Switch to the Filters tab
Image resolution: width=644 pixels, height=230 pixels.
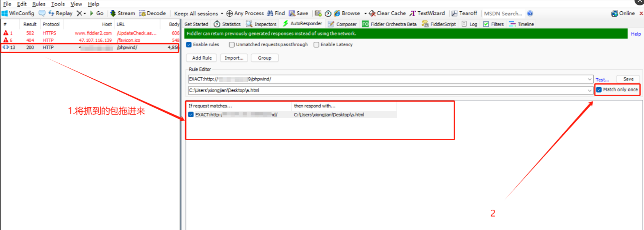point(493,24)
